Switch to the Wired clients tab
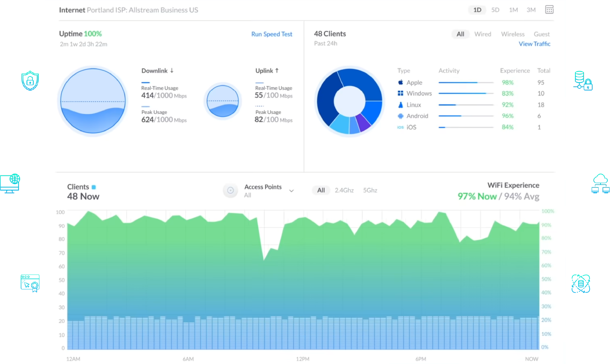The width and height of the screenshot is (611, 364). point(483,34)
